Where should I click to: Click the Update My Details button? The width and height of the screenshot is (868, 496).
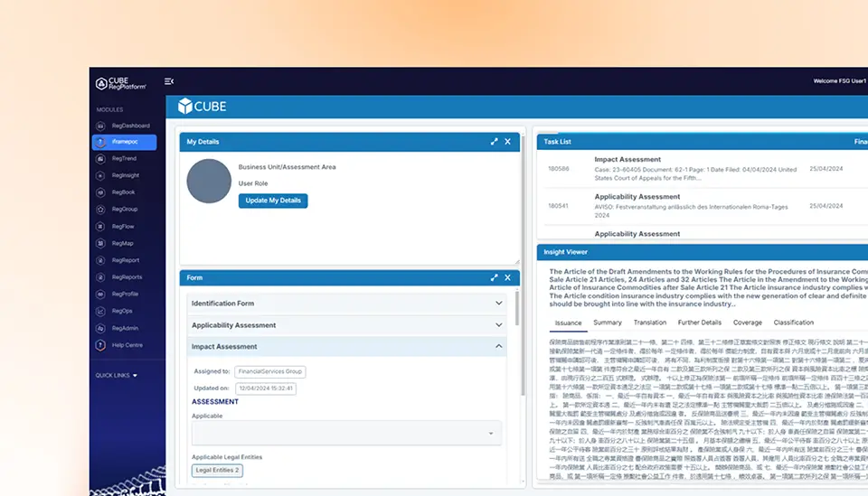tap(273, 200)
